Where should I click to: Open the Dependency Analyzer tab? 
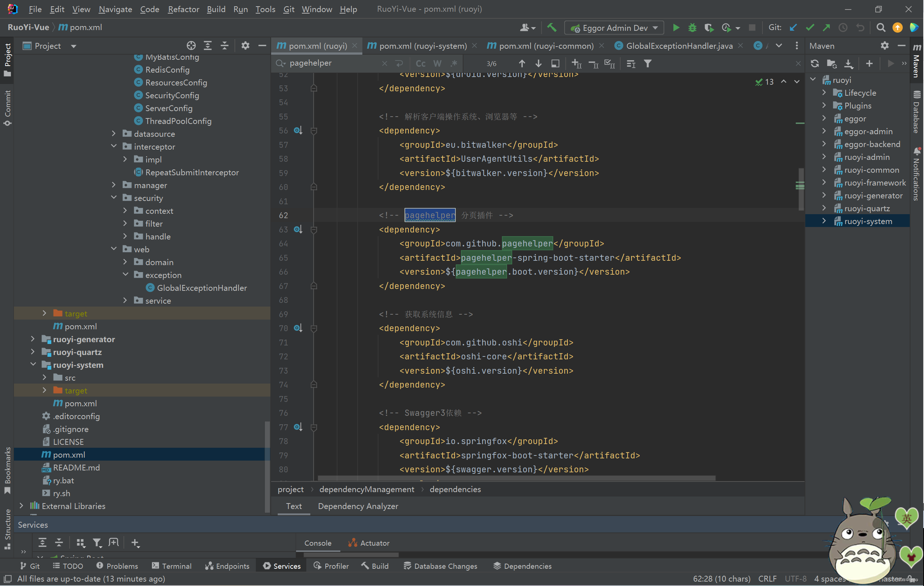358,506
